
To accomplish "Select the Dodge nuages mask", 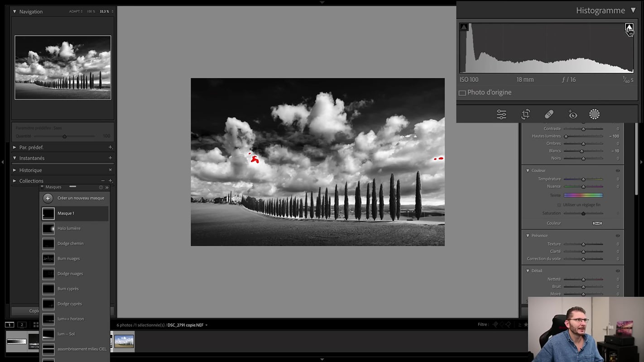I will [x=75, y=274].
